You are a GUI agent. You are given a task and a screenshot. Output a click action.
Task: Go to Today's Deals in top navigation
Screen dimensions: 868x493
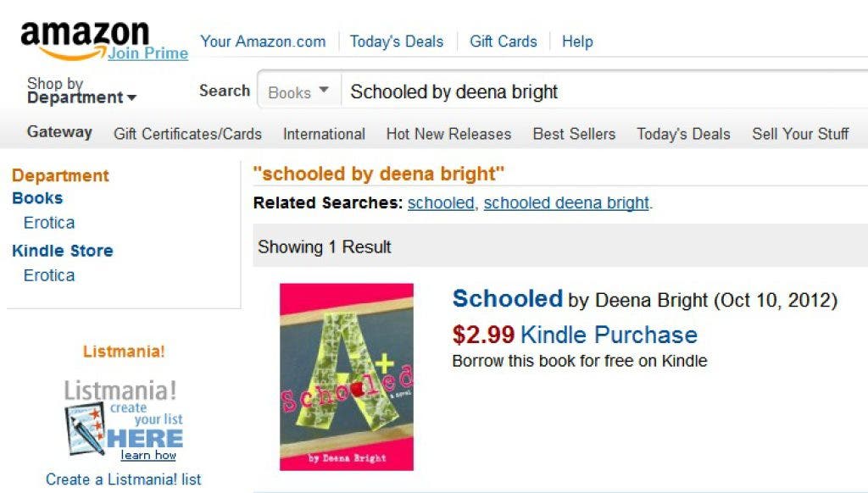396,42
